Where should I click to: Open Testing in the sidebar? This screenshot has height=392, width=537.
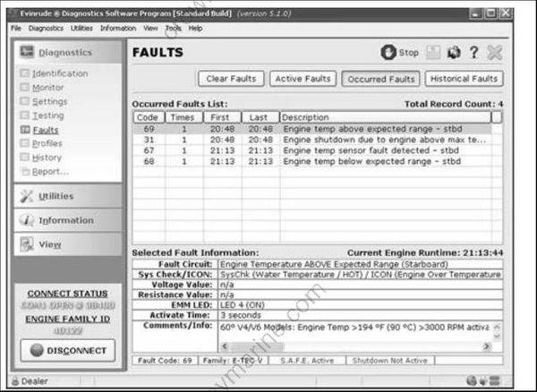pos(48,115)
